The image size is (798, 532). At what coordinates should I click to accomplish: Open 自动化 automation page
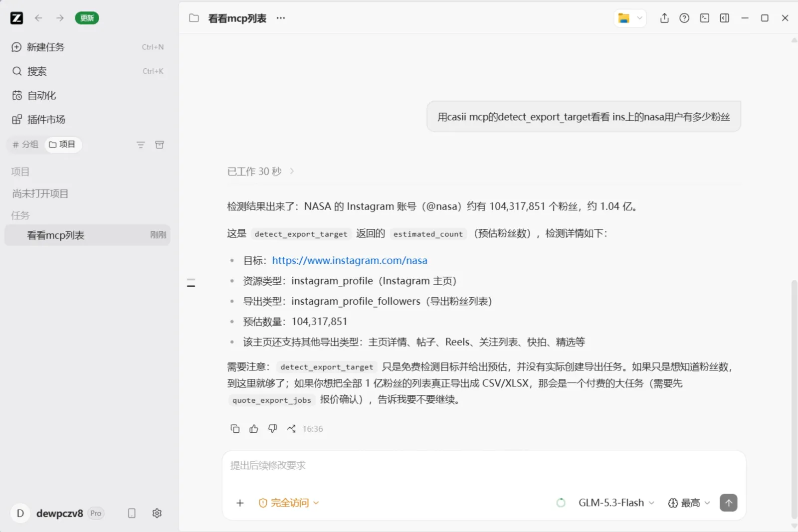pos(87,95)
